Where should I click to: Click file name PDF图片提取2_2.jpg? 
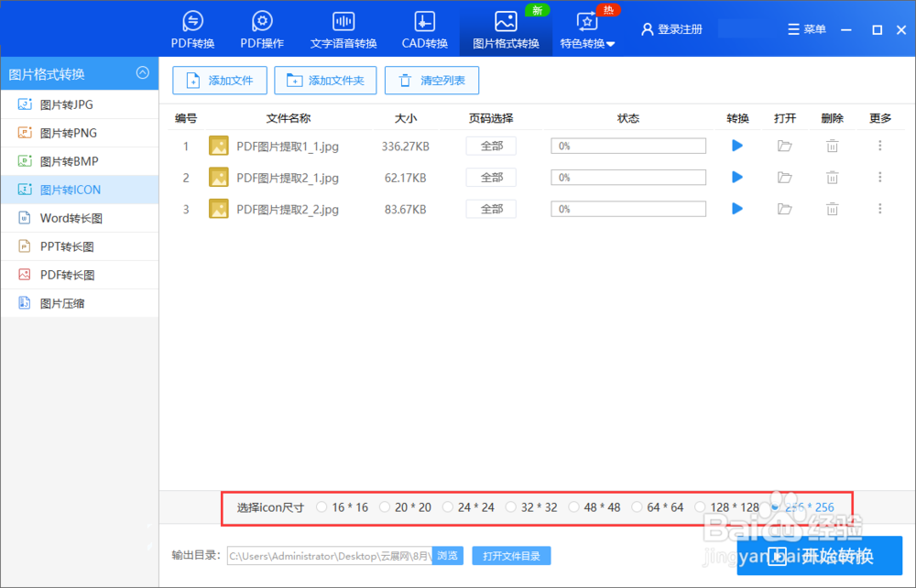[x=288, y=209]
